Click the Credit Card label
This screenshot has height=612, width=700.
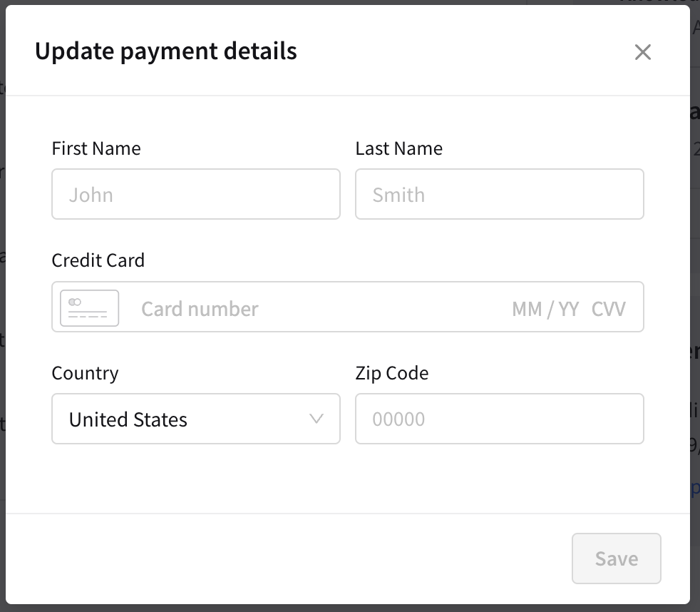tap(98, 260)
